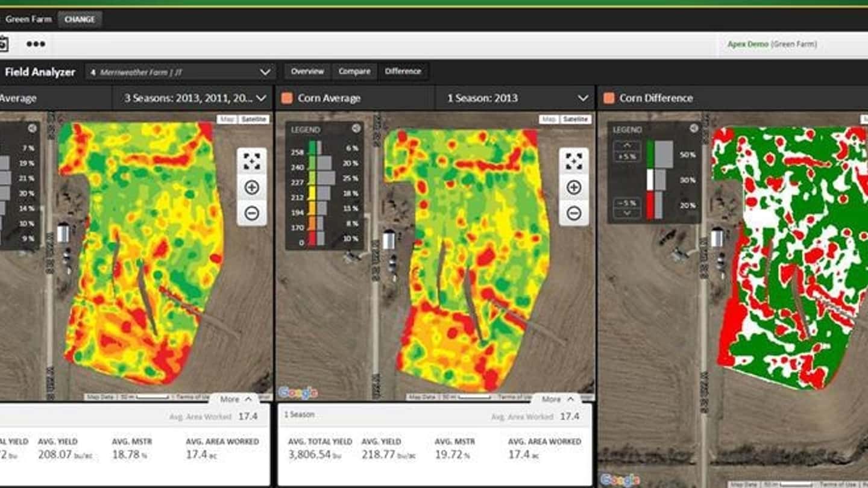Click the 218.77 avg yield value
This screenshot has width=868, height=488.
[388, 455]
